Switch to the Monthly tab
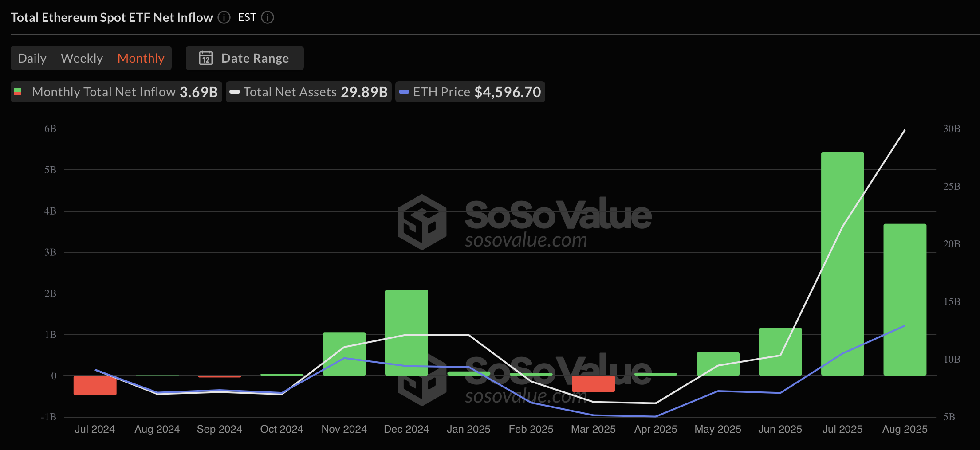Viewport: 980px width, 450px height. coord(141,58)
